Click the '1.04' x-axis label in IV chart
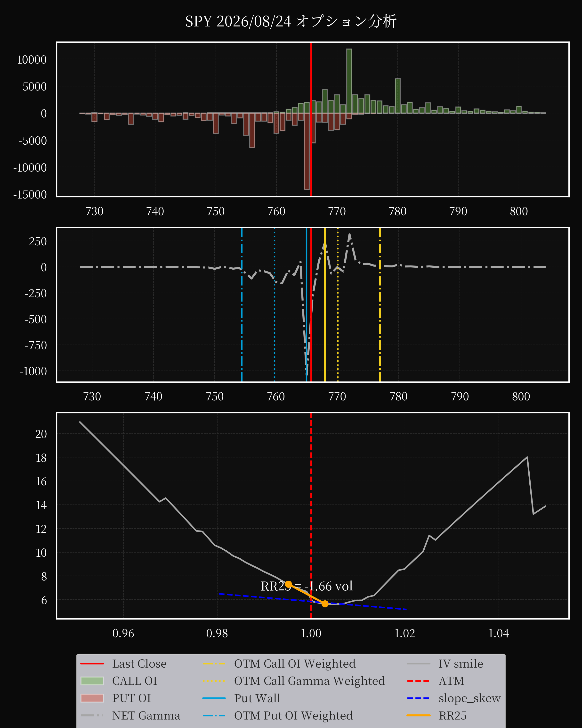Screen dimensions: 582x728 pyautogui.click(x=499, y=633)
